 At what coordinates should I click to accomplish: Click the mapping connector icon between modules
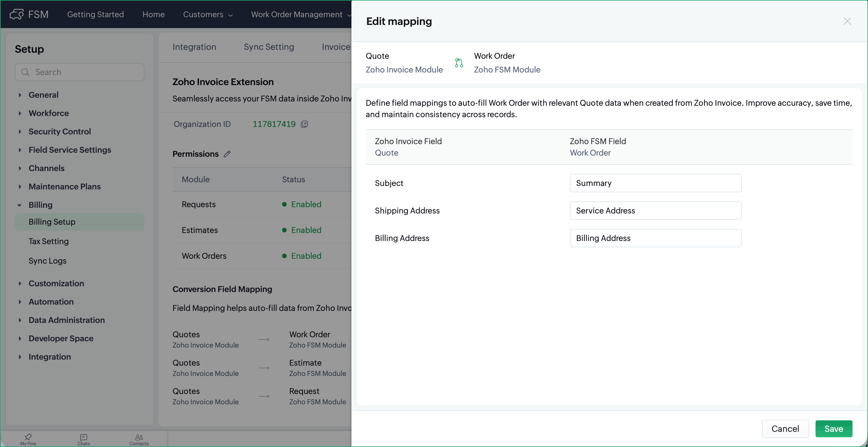(459, 63)
